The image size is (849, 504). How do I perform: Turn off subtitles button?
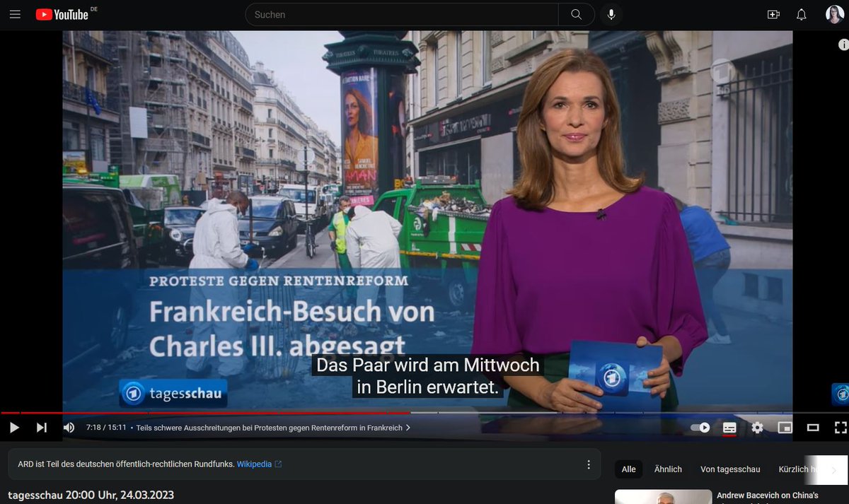tap(729, 428)
